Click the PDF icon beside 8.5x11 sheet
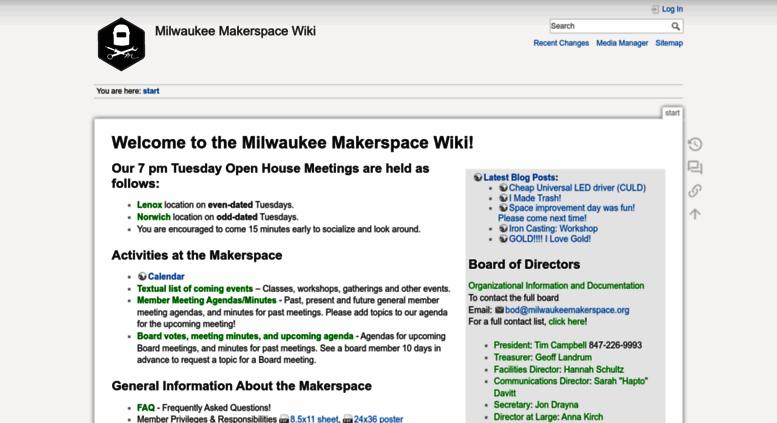 (283, 419)
